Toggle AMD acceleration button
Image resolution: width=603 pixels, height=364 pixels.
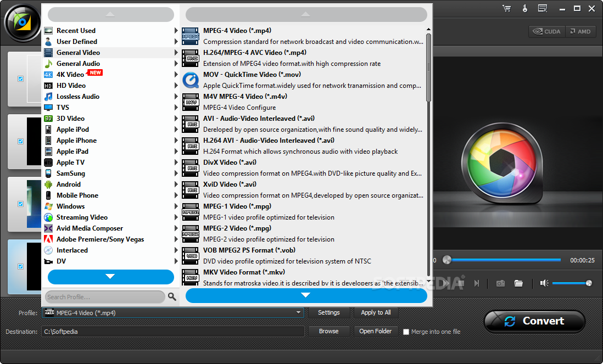tap(580, 31)
